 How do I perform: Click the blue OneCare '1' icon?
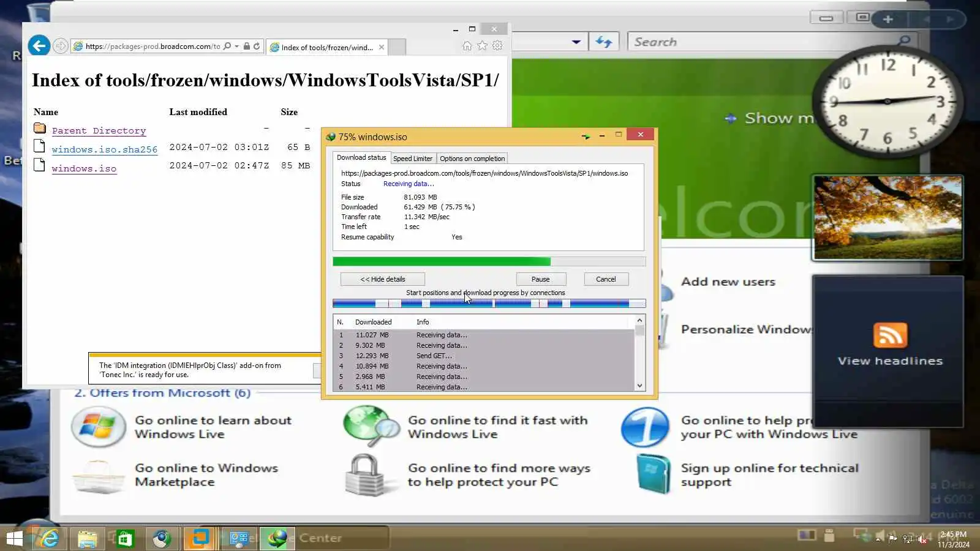tap(645, 427)
